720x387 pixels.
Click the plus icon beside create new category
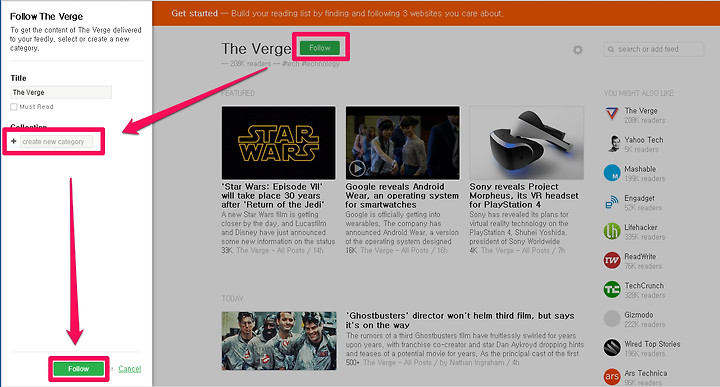pyautogui.click(x=14, y=141)
